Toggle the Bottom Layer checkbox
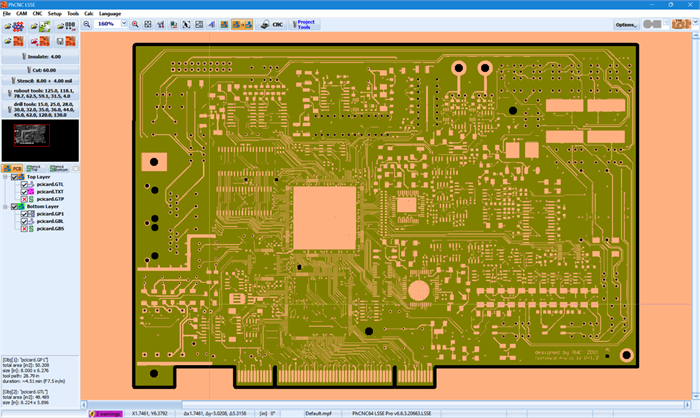 click(14, 207)
